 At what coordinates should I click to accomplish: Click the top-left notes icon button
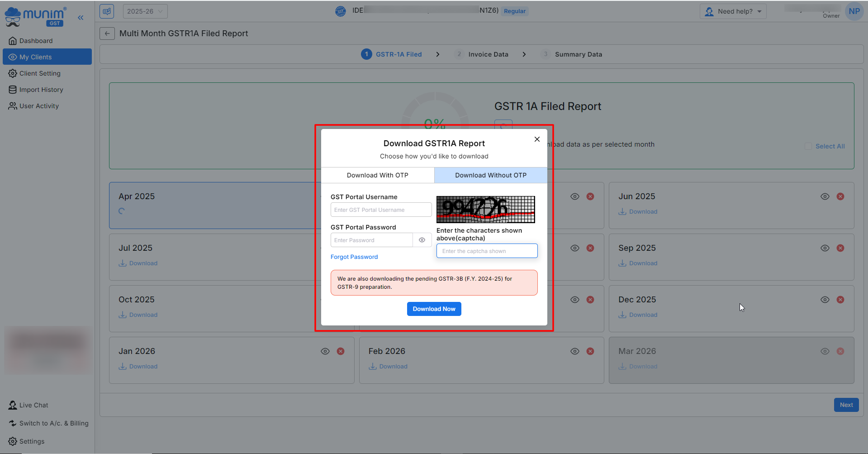point(107,11)
